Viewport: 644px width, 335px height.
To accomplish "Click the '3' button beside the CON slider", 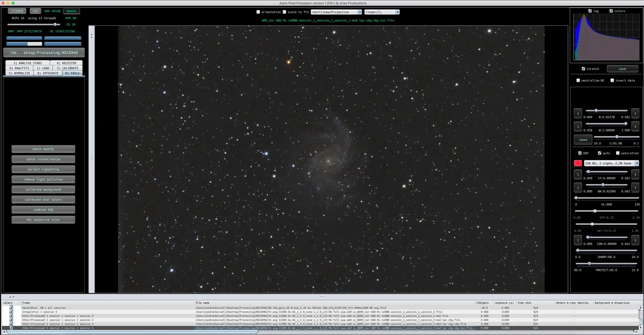I will (635, 240).
